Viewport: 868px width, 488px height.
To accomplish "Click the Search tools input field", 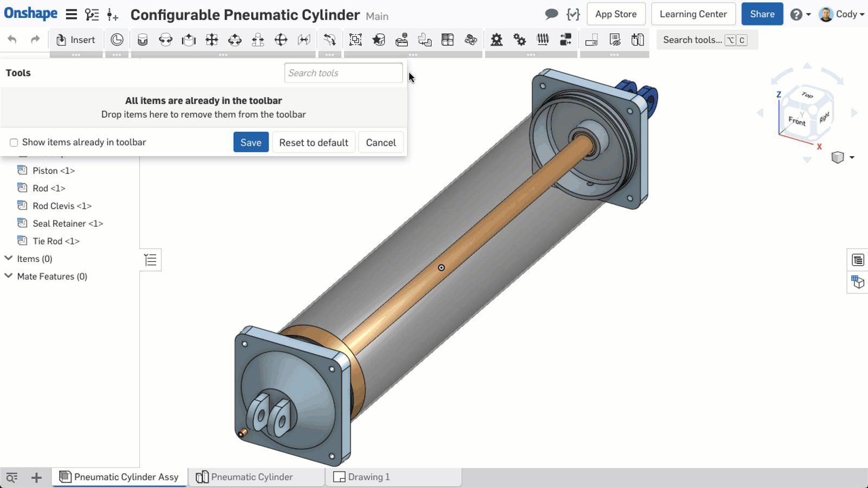I will coord(343,73).
